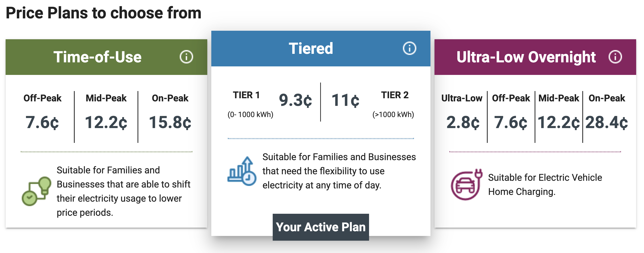644x253 pixels.
Task: Click the electric vehicle charging icon
Action: pyautogui.click(x=467, y=184)
